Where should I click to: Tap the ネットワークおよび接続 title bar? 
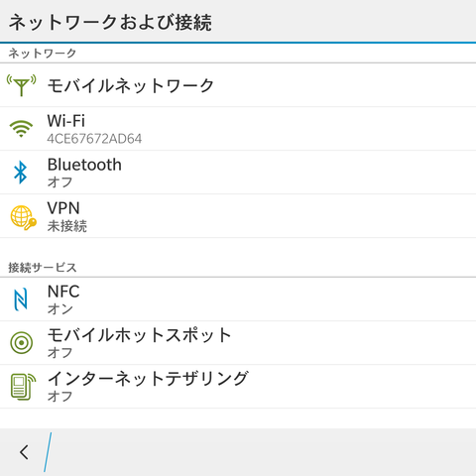(238, 21)
